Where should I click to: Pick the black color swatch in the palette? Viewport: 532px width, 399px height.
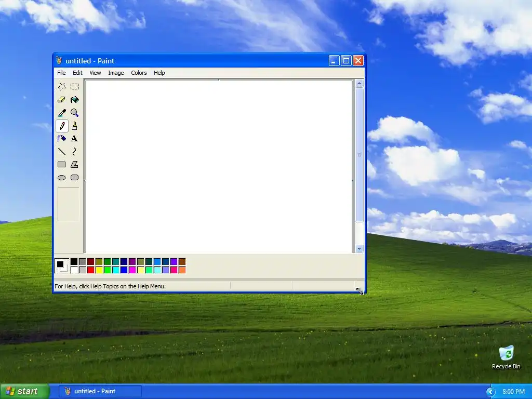(74, 262)
